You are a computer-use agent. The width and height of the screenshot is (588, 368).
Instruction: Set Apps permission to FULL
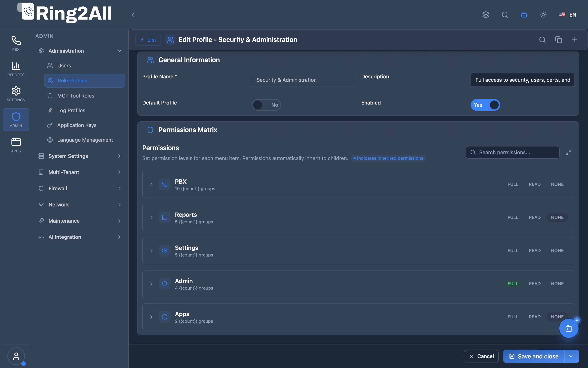coord(513,317)
